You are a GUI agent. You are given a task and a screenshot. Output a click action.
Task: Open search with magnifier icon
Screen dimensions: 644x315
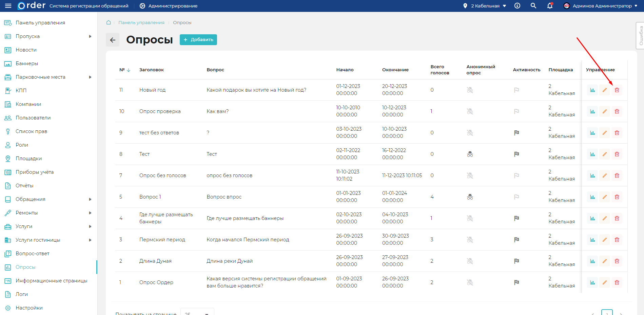(x=533, y=6)
